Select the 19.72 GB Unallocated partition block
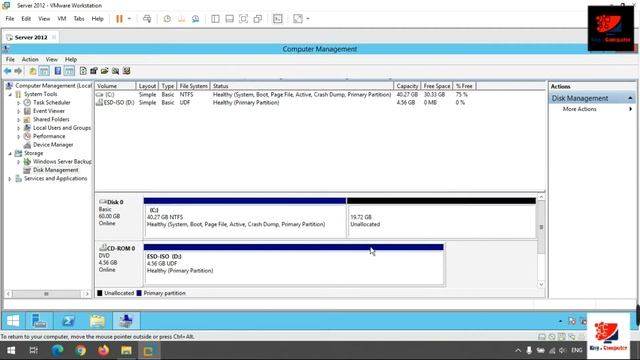Image resolution: width=640 pixels, height=360 pixels. click(441, 218)
